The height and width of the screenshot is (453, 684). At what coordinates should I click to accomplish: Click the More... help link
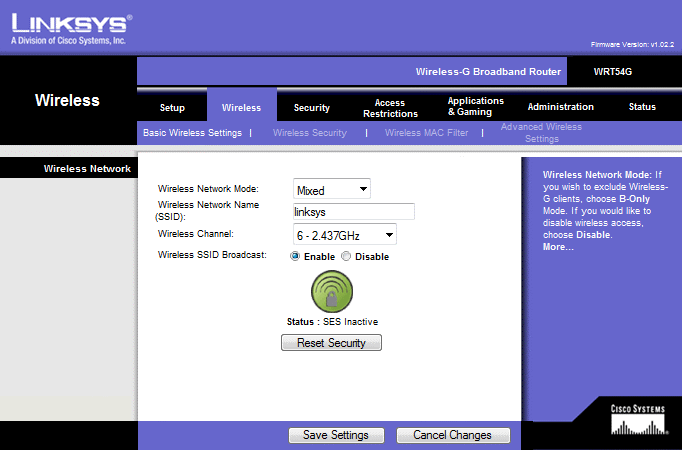558,247
